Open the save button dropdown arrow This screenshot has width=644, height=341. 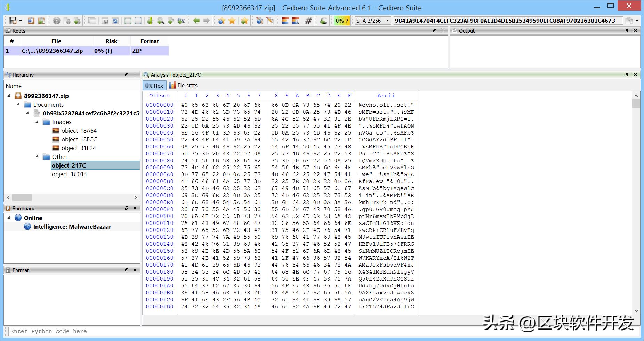coord(21,21)
